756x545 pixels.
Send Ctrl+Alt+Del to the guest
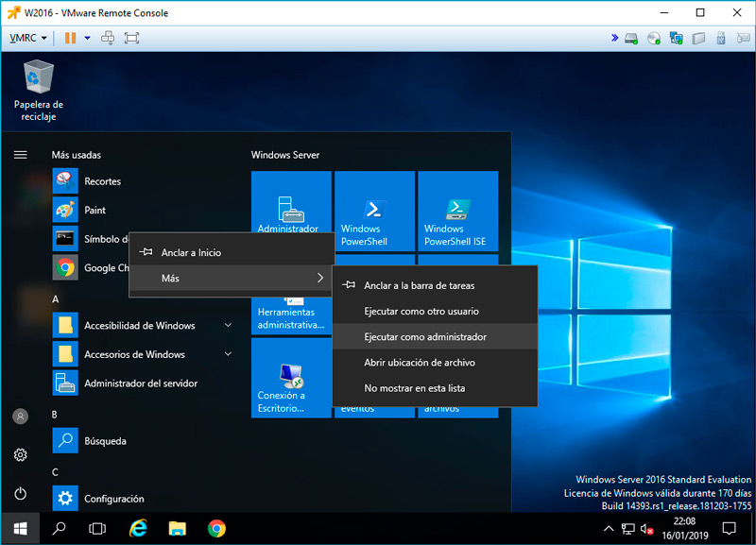pos(108,38)
